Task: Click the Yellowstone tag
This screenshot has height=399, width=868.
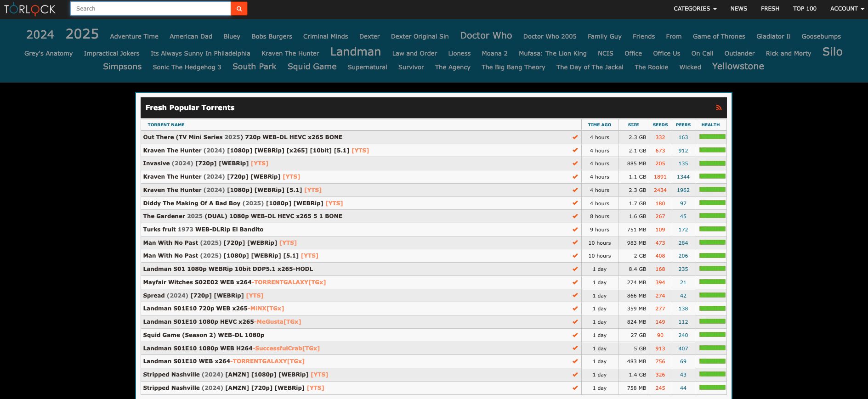Action: point(738,67)
